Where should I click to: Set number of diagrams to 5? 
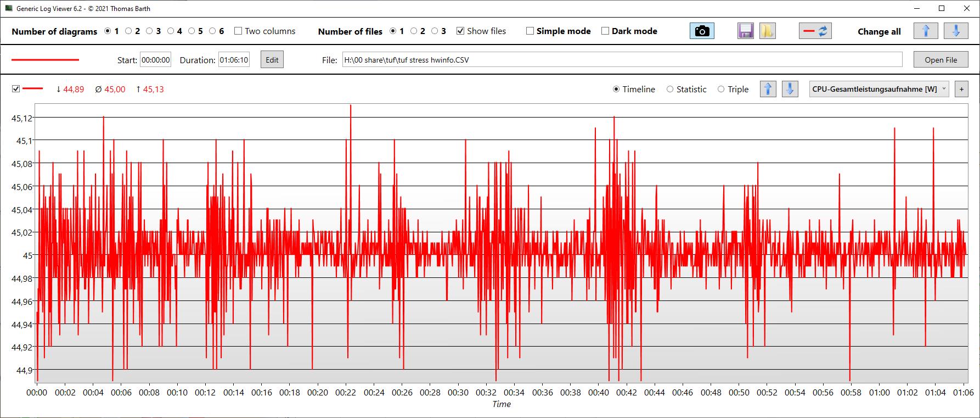coord(192,31)
